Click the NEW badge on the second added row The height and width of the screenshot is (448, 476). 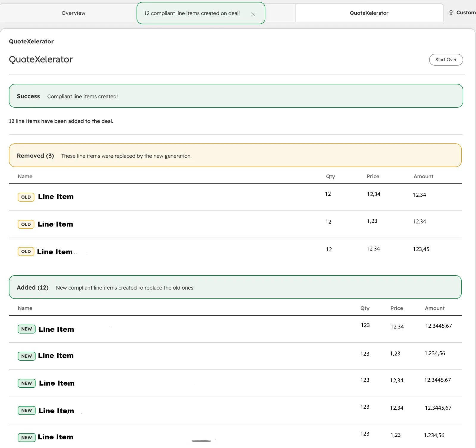(x=26, y=356)
